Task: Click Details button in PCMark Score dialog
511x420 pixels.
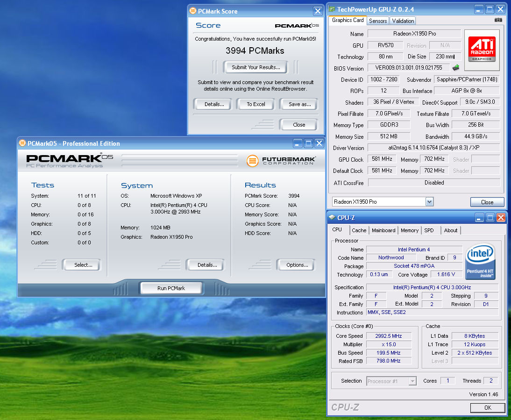Action: (214, 104)
